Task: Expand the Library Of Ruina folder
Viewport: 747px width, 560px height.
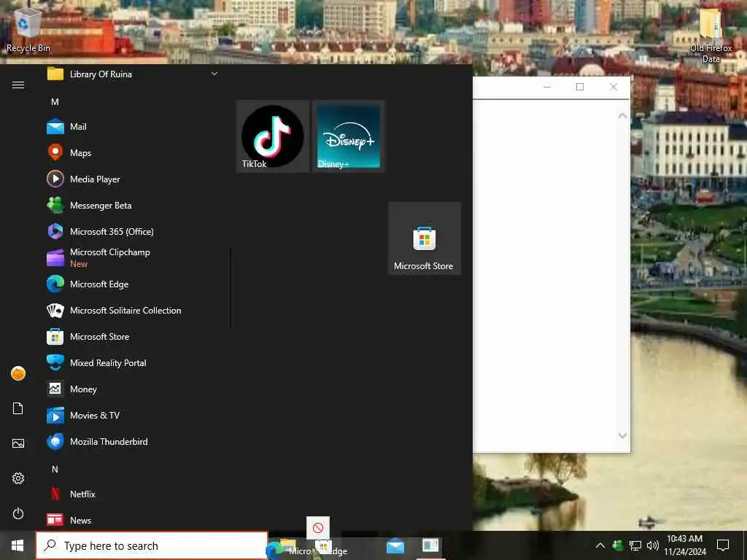Action: 133,74
